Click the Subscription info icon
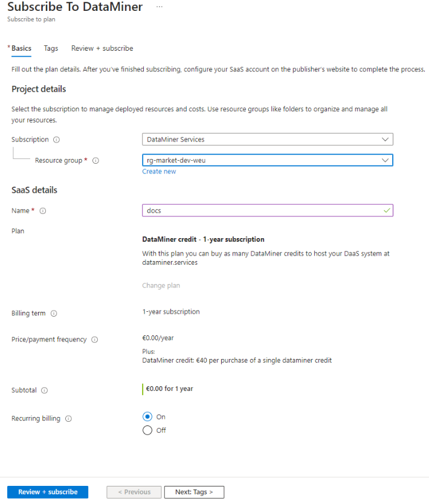 tap(57, 140)
